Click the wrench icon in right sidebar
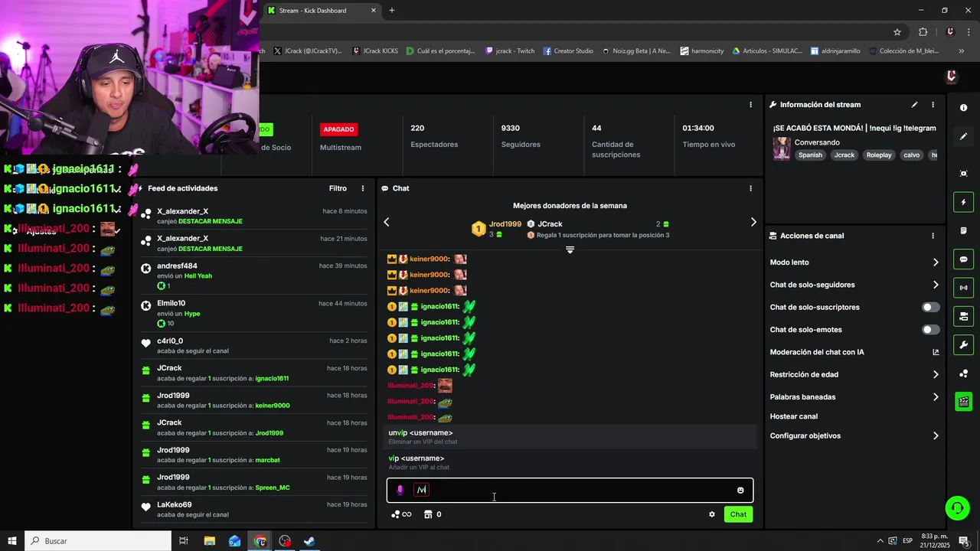 tap(963, 345)
